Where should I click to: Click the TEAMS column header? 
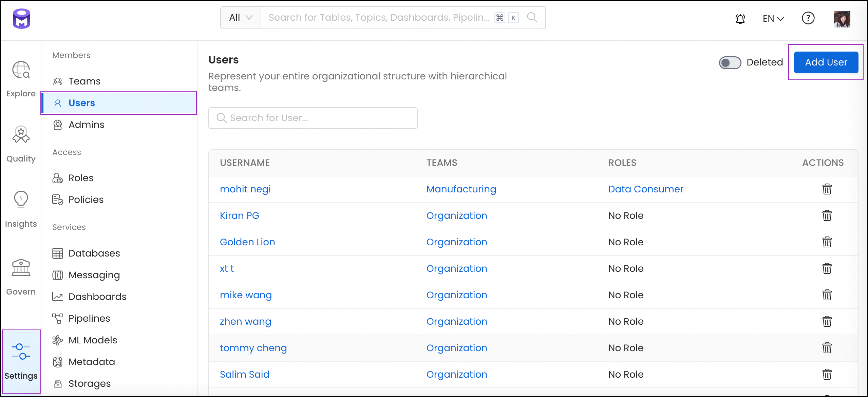pyautogui.click(x=442, y=163)
